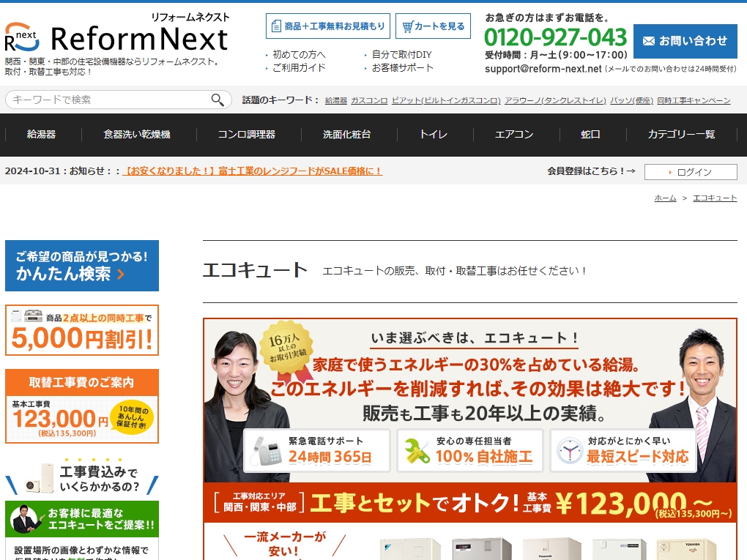Screen dimensions: 747x560
Task: Open the 食器洗い乾燥機 menu
Action: [x=136, y=135]
